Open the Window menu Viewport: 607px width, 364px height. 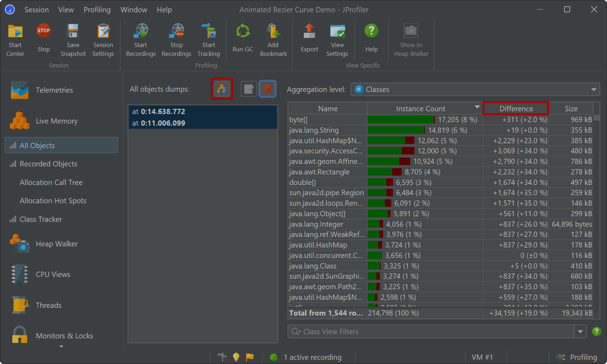134,10
